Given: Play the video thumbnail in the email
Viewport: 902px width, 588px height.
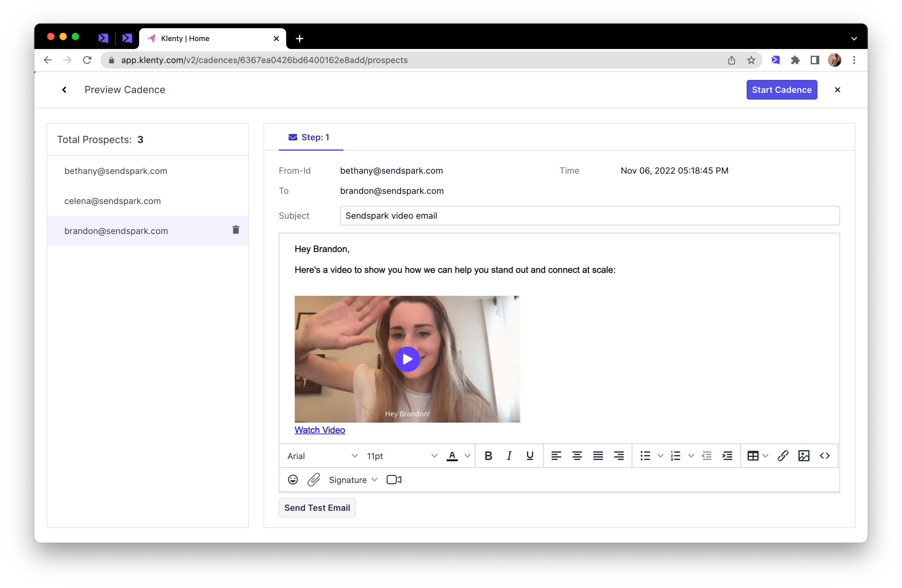Looking at the screenshot, I should click(x=407, y=359).
